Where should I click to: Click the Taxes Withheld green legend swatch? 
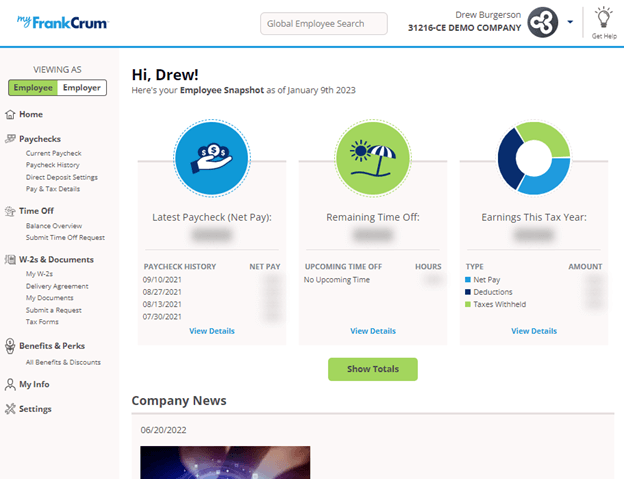click(x=468, y=304)
